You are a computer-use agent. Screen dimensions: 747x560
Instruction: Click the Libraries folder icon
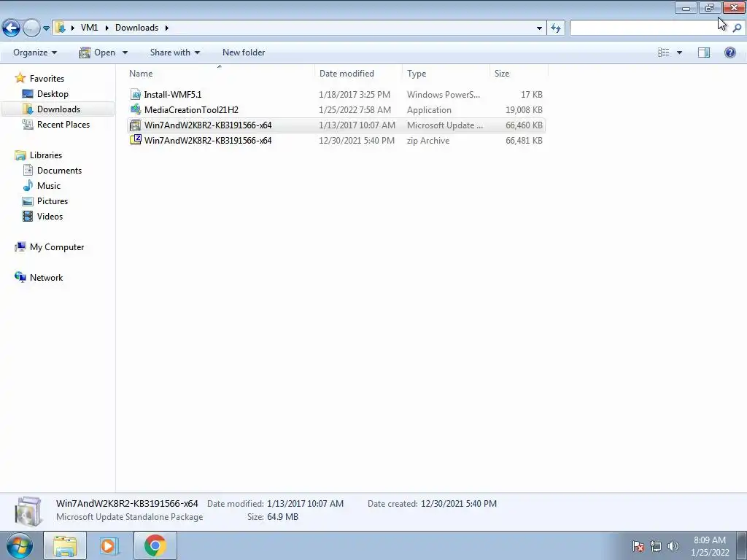tap(20, 155)
